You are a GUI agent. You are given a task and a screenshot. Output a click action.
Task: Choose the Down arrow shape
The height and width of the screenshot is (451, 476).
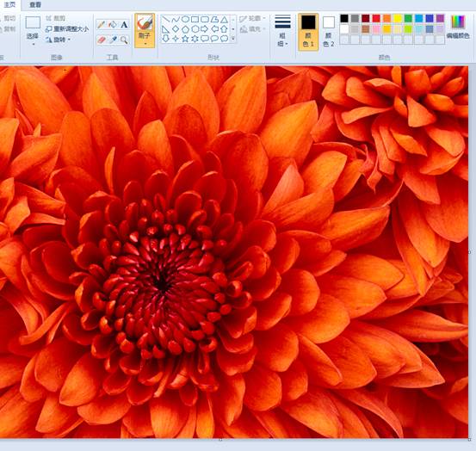click(x=165, y=39)
